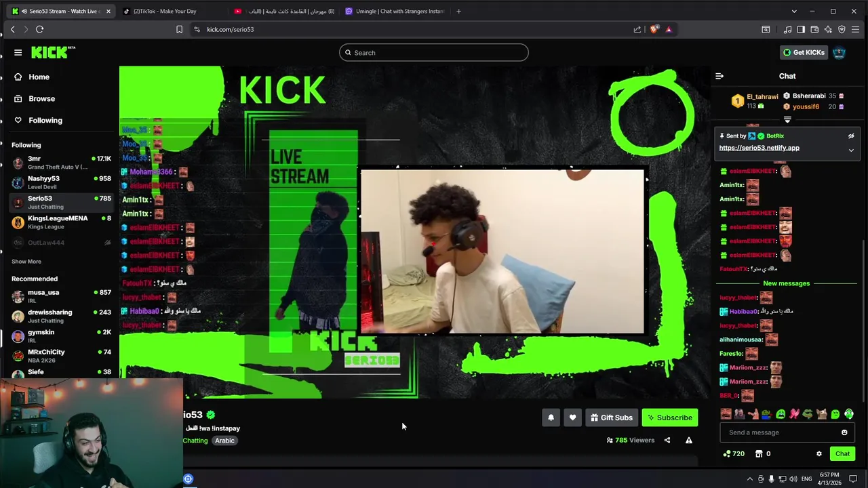Open Brave Leo AI sparkle icon
The width and height of the screenshot is (868, 488).
[828, 29]
